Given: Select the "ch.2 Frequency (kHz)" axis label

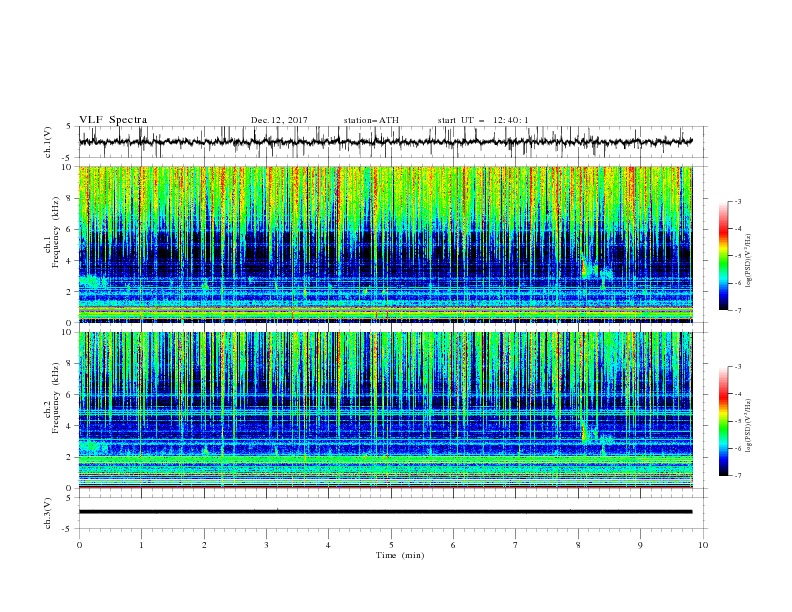Looking at the screenshot, I should (51, 398).
